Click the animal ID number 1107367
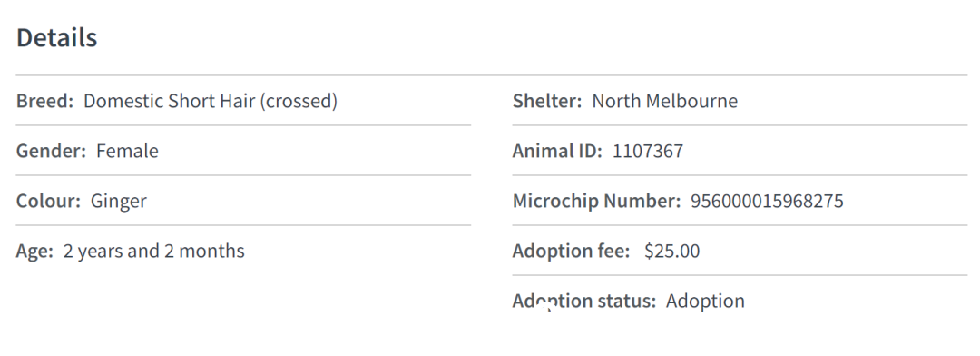This screenshot has height=356, width=980. [648, 151]
